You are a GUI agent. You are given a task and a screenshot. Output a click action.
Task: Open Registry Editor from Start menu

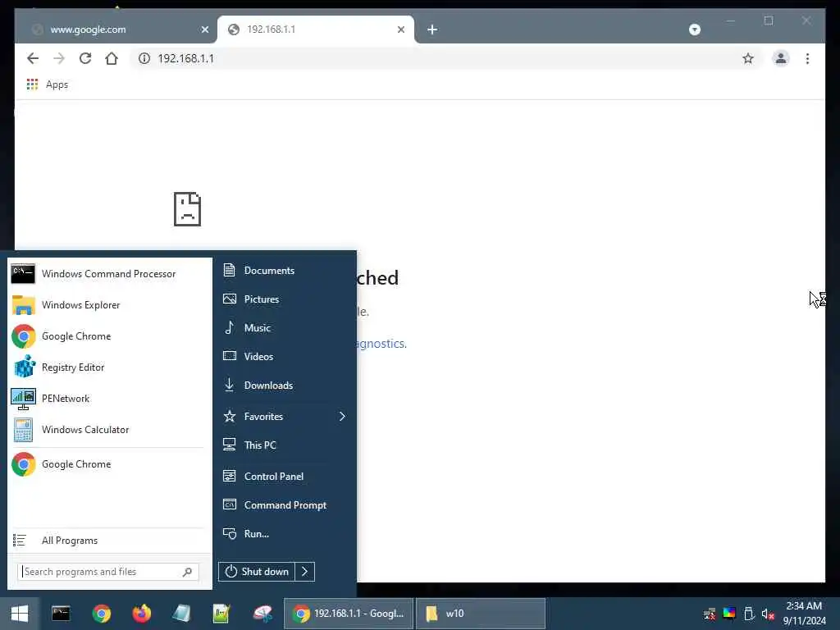click(x=109, y=367)
